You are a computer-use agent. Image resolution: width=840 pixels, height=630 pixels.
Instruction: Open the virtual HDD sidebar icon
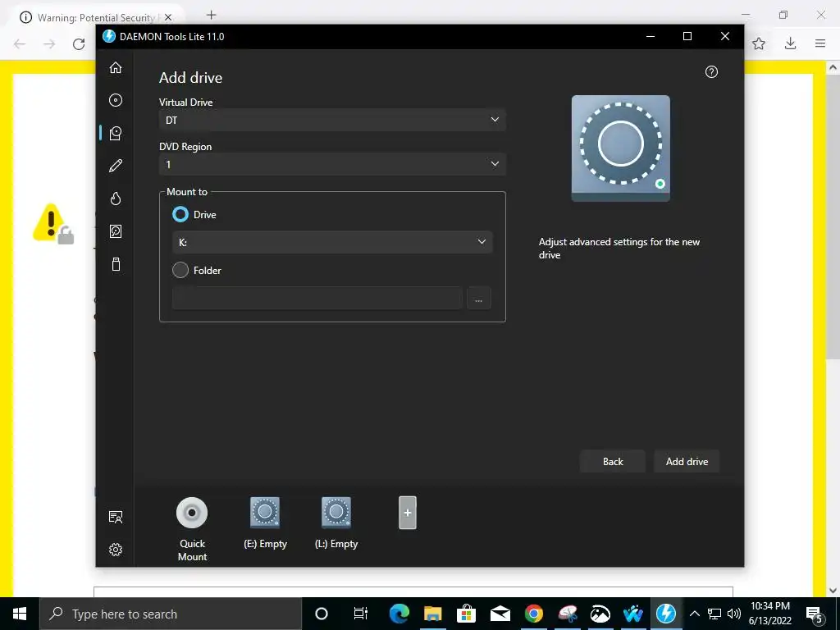115,231
